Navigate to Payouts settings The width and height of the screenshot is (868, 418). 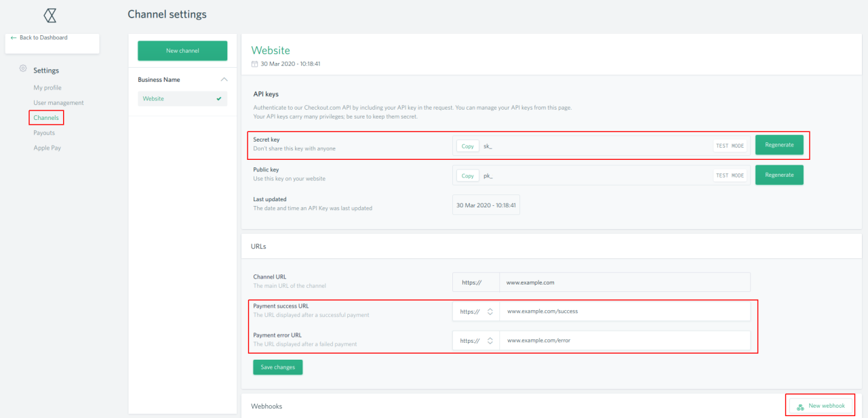point(44,133)
